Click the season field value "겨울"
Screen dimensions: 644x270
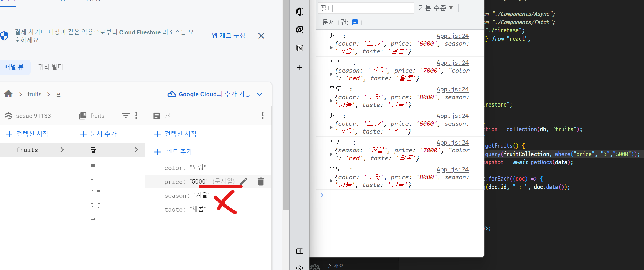[201, 195]
